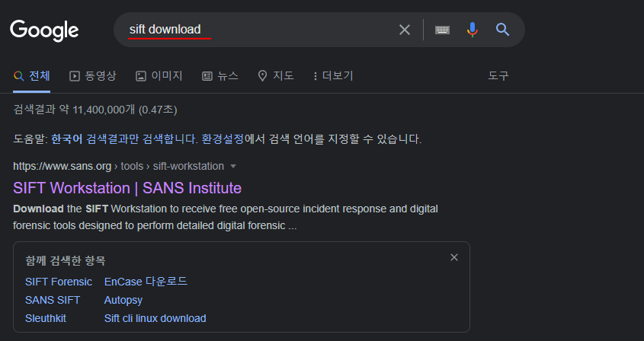Click the result count text 검색결과 약 11,400,000개
The width and height of the screenshot is (644, 341).
click(74, 110)
